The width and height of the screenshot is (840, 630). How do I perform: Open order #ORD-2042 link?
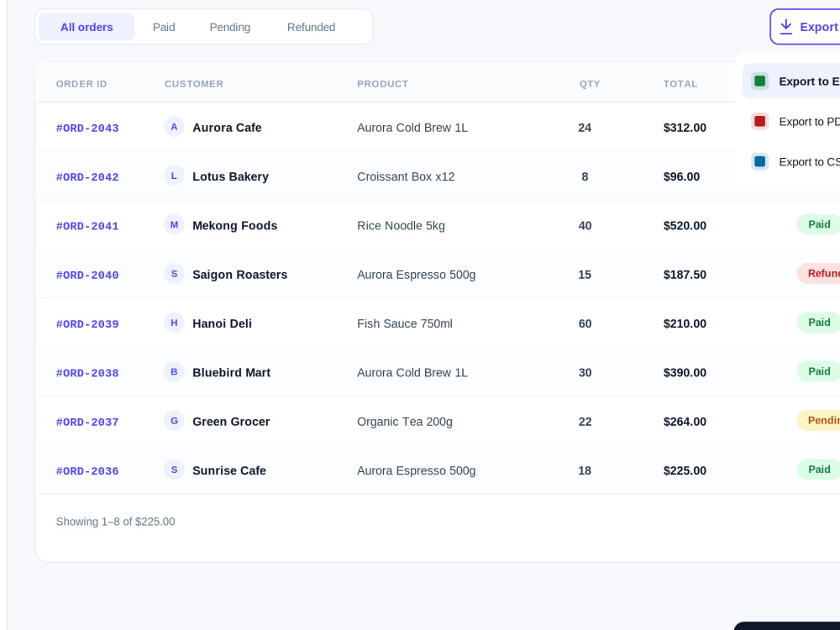pyautogui.click(x=87, y=176)
